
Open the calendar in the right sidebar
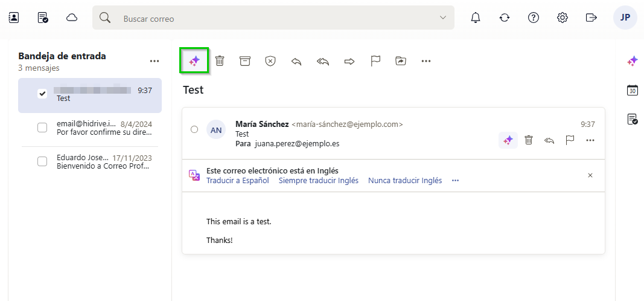633,90
